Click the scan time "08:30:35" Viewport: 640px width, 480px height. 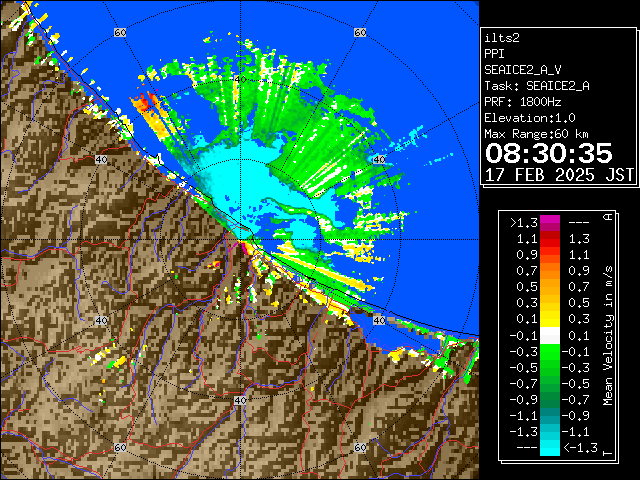coord(549,153)
